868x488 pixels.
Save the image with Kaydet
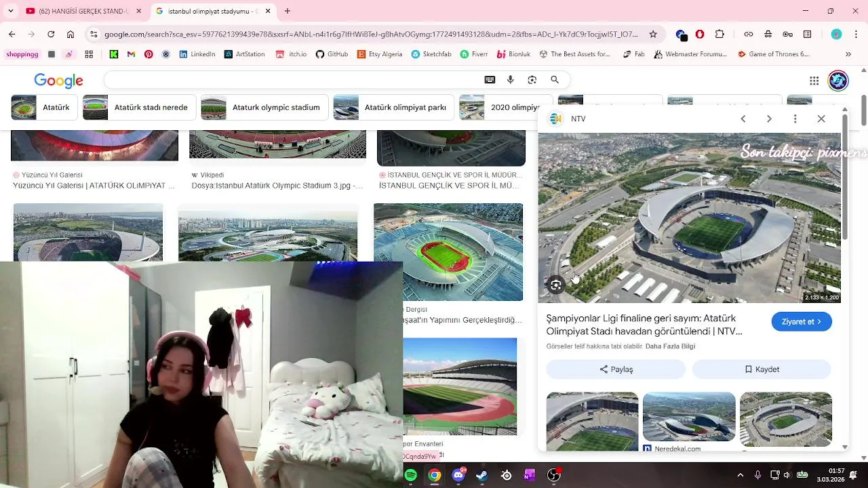tap(762, 369)
